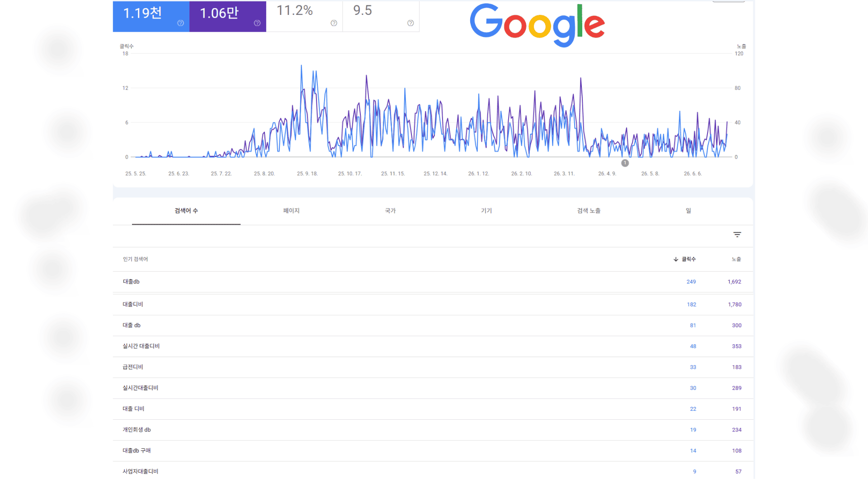Click chart date label 25. 5. 25.
Viewport: 868px width, 488px height.
coord(136,174)
